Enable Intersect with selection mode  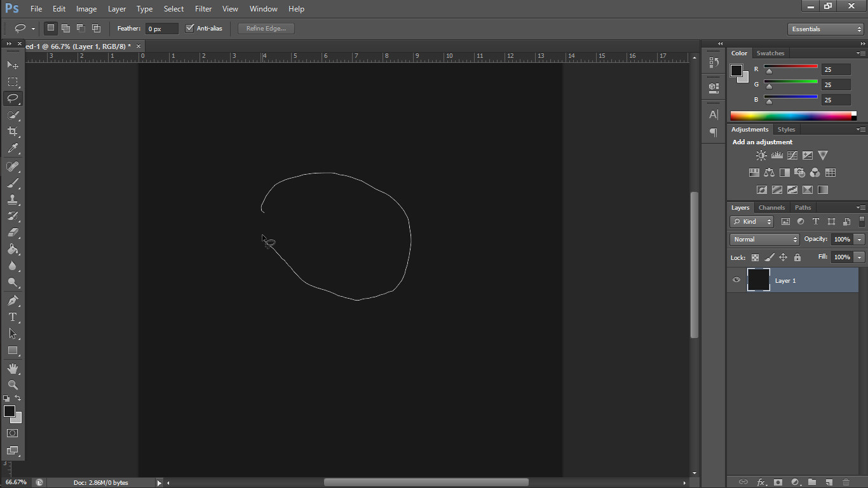(x=96, y=28)
